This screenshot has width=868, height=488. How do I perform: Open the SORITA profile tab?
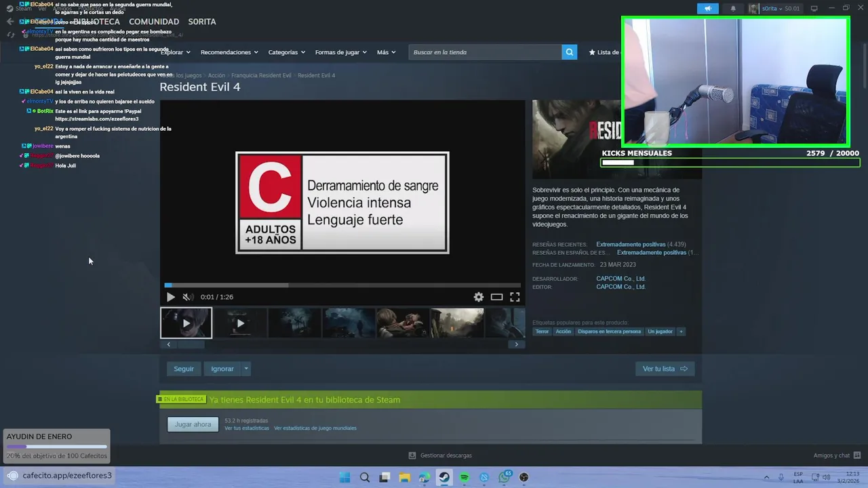202,22
